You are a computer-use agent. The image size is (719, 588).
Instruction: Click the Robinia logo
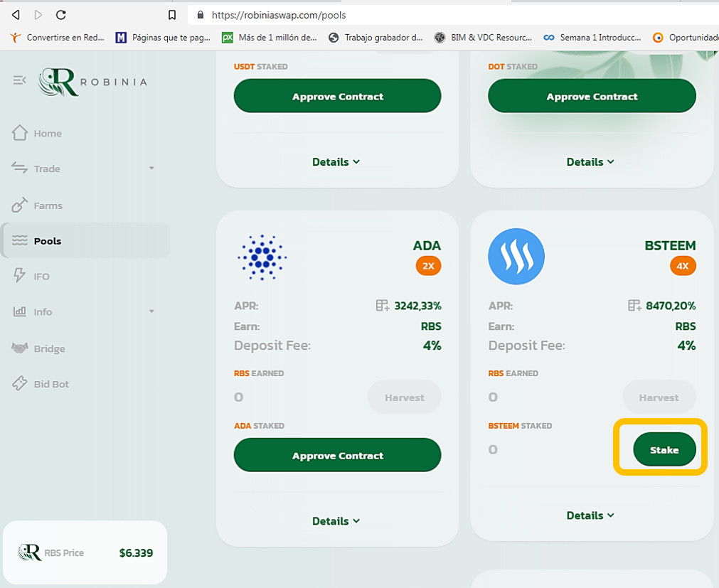pos(92,82)
